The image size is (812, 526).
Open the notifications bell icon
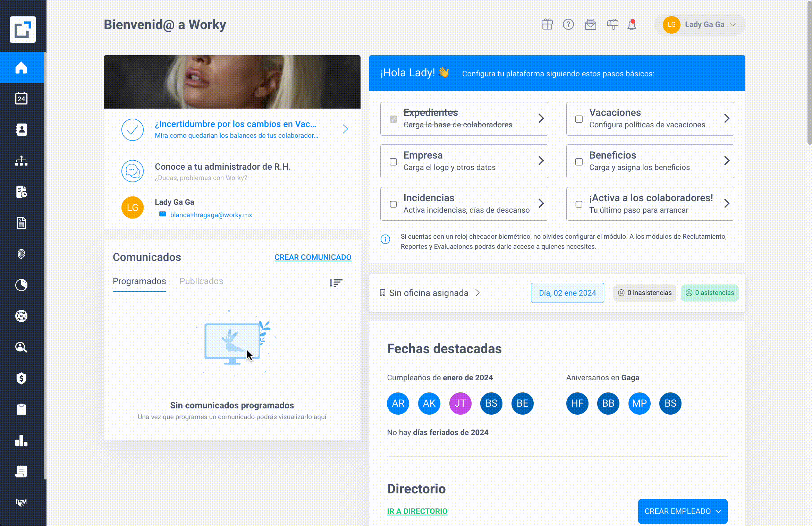[x=632, y=25]
